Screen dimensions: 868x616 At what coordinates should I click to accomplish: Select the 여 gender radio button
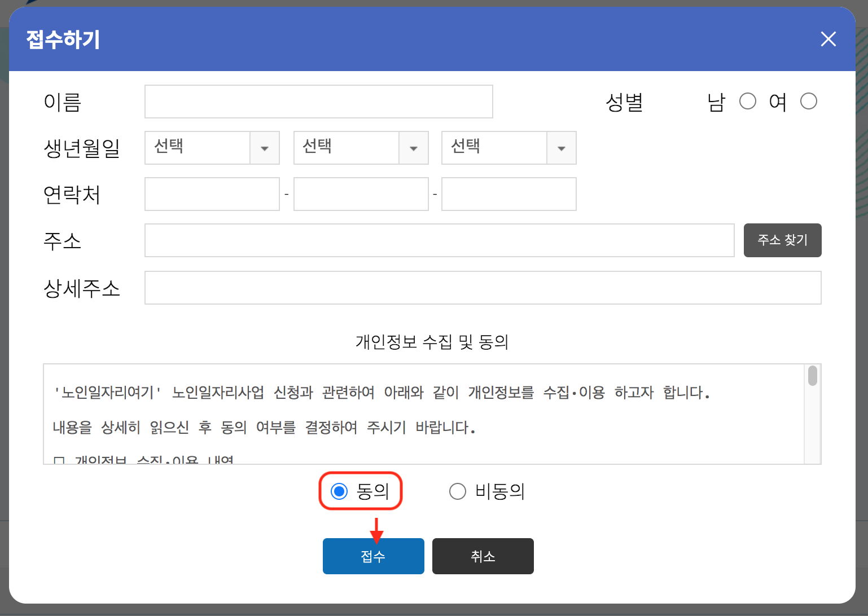point(808,101)
